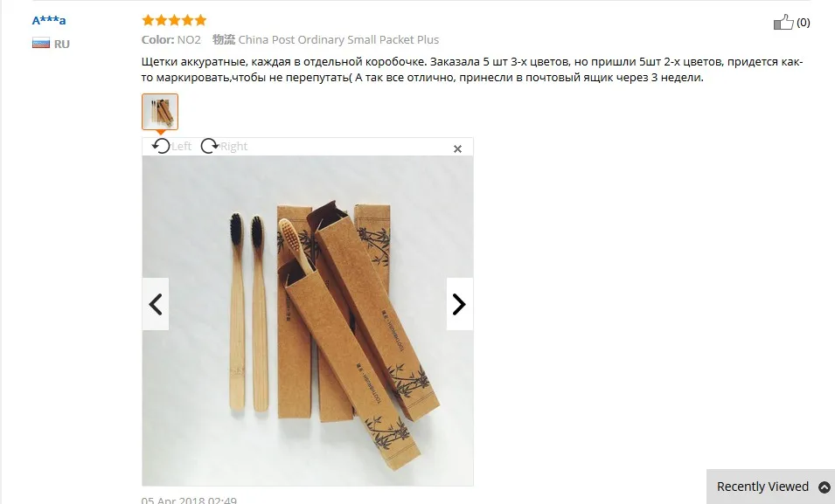Viewport: 835px width, 504px height.
Task: Click the Color: NO2 label
Action: click(x=171, y=40)
